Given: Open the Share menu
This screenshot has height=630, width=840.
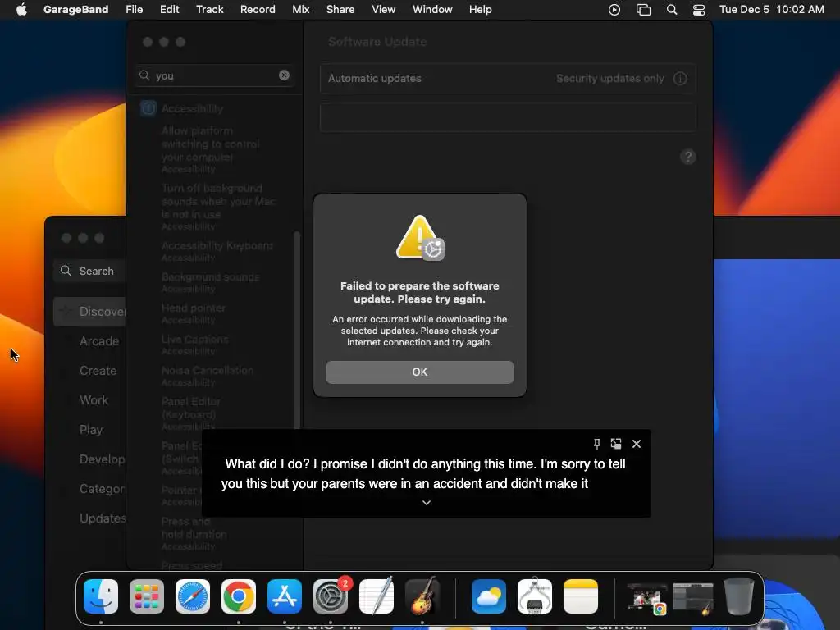Looking at the screenshot, I should pos(340,10).
